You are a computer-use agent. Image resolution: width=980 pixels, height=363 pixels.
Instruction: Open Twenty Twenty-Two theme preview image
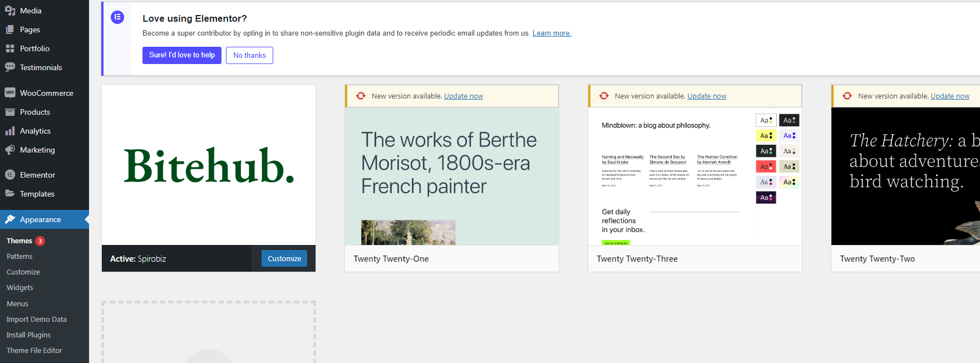(x=905, y=176)
